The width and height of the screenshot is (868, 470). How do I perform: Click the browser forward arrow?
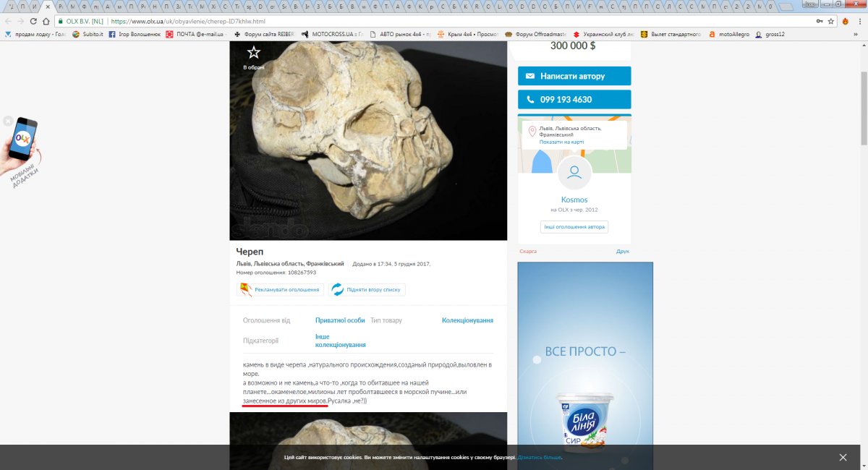[x=21, y=22]
